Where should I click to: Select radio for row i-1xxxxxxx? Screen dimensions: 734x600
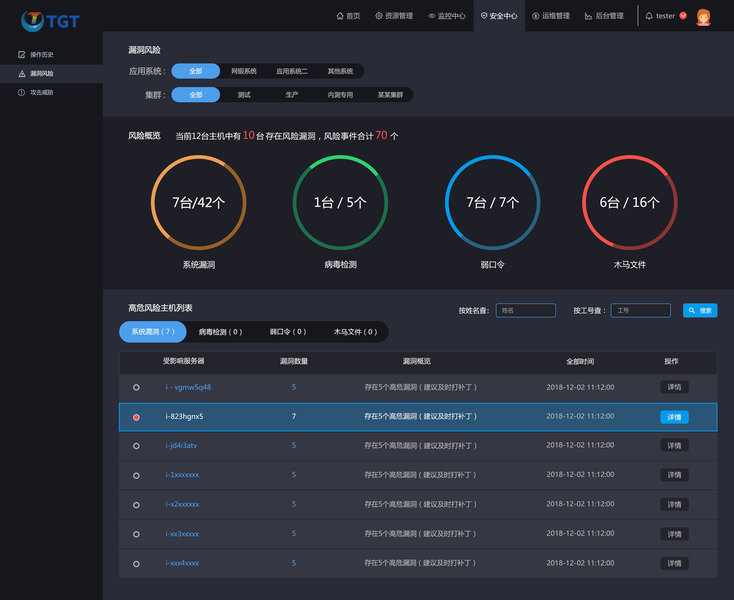pos(136,476)
